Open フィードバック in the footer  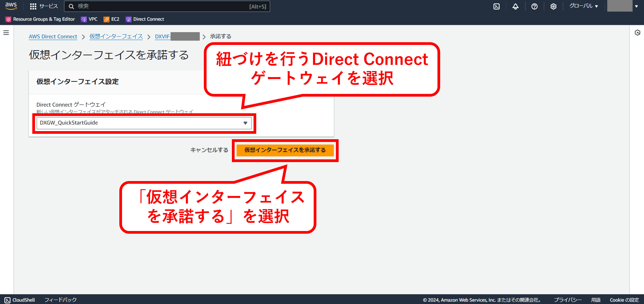click(61, 300)
